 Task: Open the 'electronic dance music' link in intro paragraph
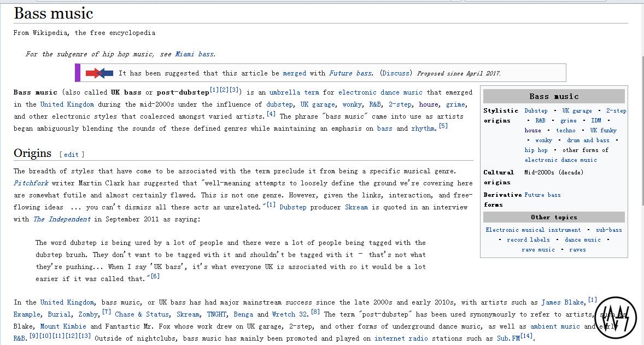point(380,92)
